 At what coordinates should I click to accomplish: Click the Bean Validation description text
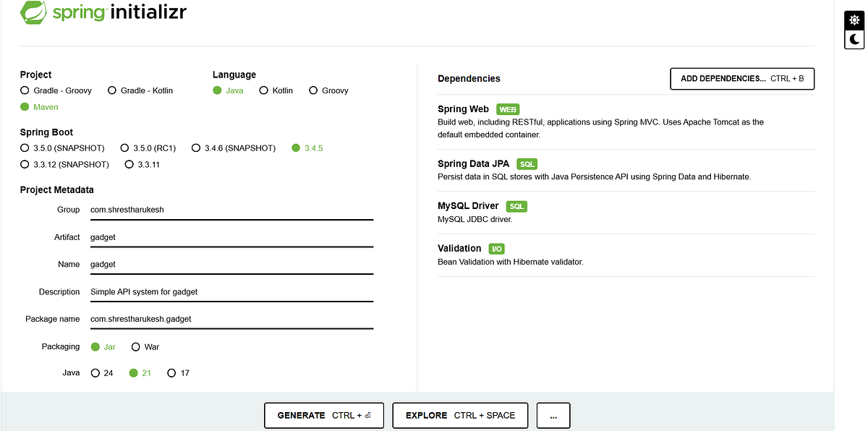click(510, 262)
